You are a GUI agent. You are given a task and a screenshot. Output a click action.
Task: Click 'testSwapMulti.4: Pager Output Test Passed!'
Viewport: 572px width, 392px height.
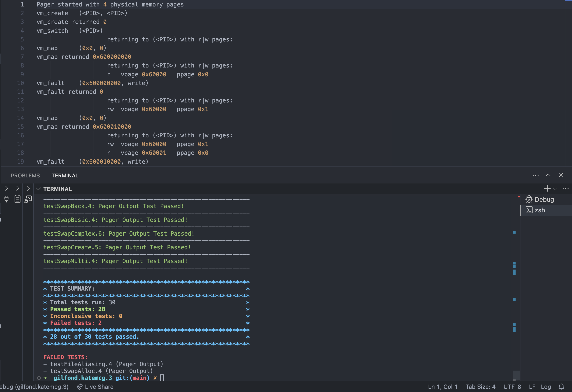click(115, 261)
